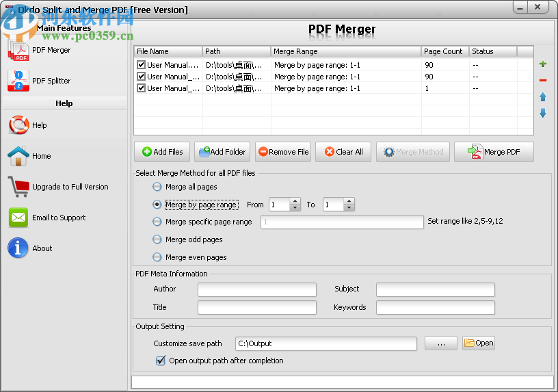Click the Merge Range column header

coord(346,51)
